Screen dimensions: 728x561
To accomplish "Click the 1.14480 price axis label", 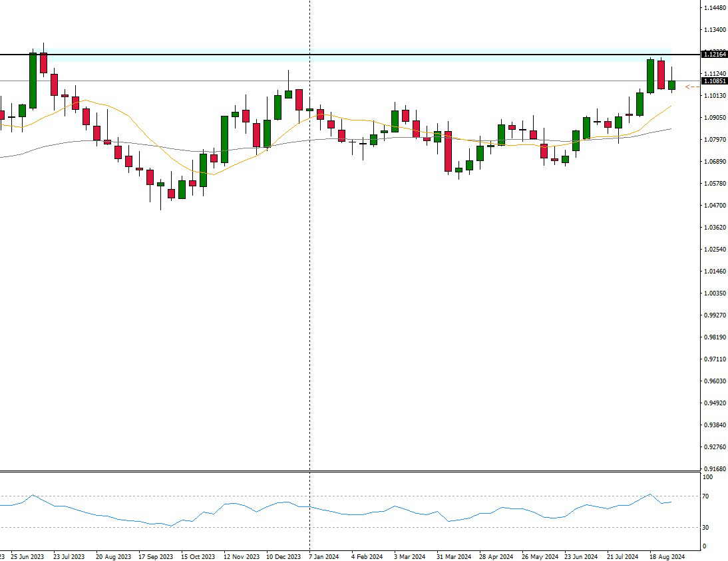I will tap(715, 8).
